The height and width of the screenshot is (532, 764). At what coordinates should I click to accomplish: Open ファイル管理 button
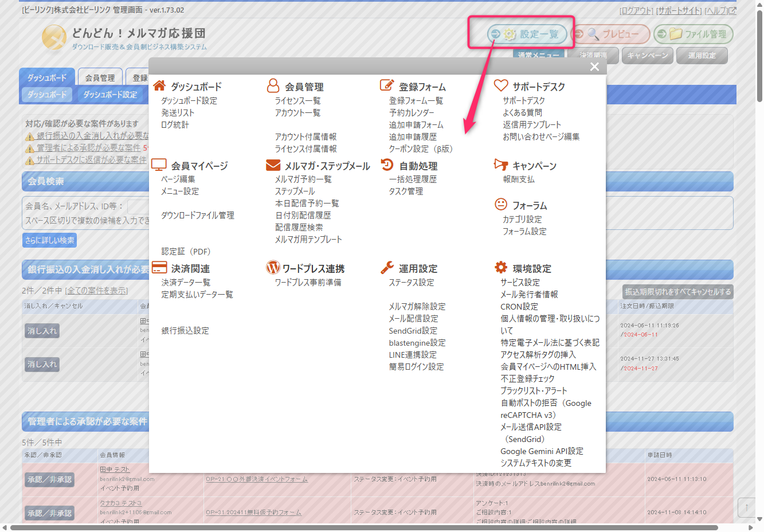tap(694, 34)
